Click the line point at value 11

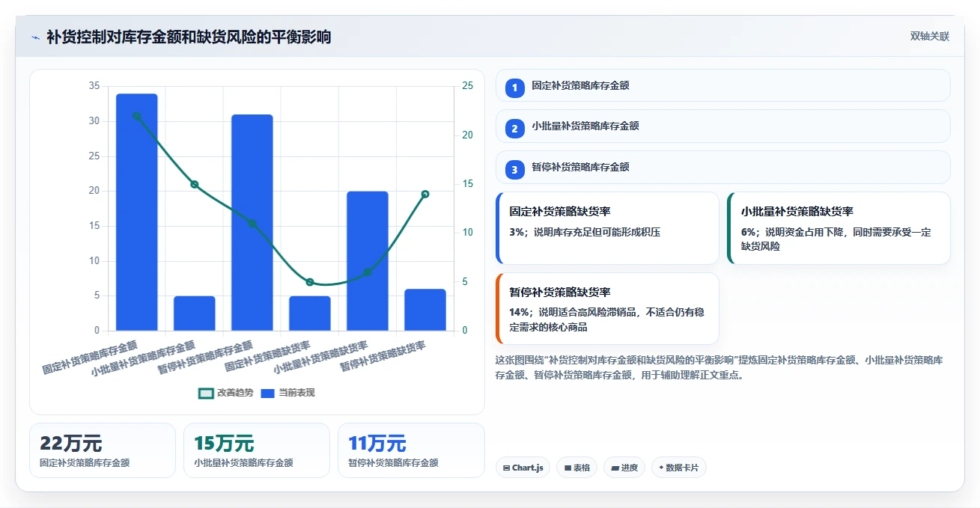pos(252,224)
